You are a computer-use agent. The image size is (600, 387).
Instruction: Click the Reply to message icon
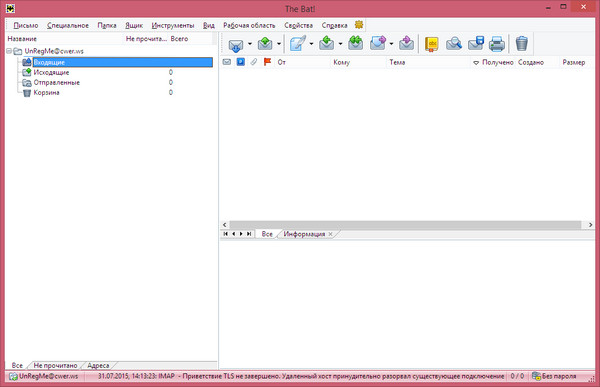(326, 43)
